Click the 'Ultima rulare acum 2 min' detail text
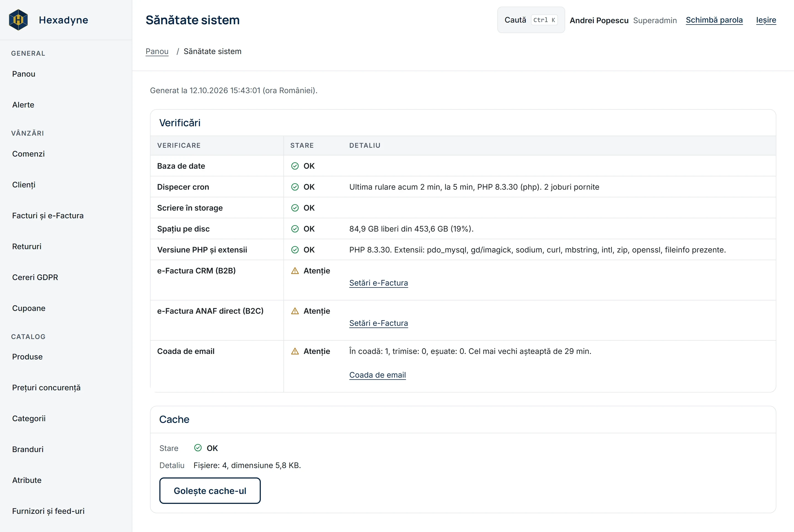Image resolution: width=794 pixels, height=532 pixels. pos(474,187)
